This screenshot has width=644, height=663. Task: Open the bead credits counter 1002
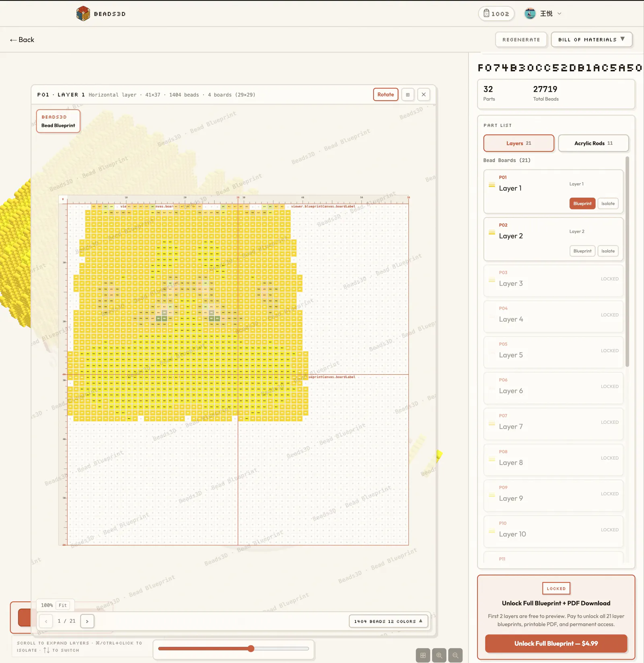[x=496, y=14]
